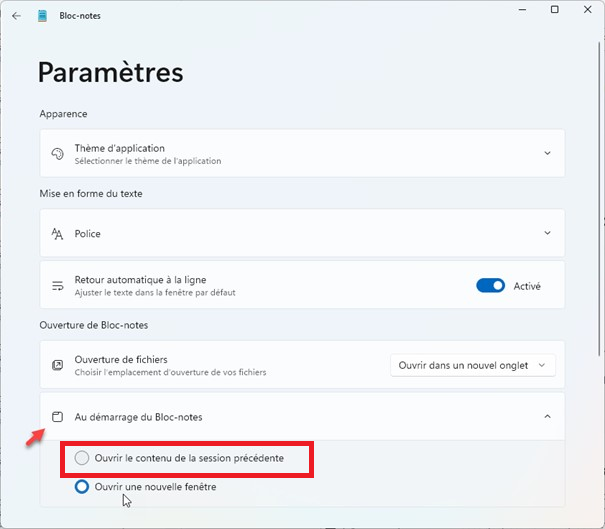The height and width of the screenshot is (529, 605).
Task: Click the Ouverture de Bloc-notes section label
Action: pyautogui.click(x=94, y=325)
